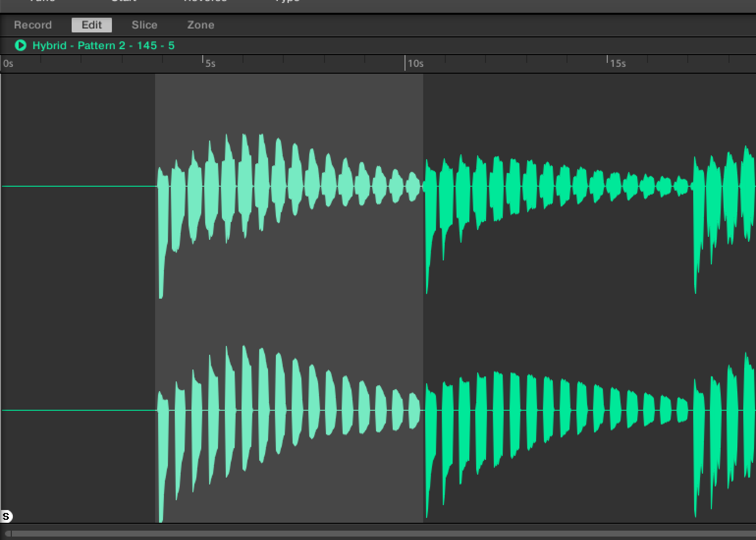756x540 pixels.
Task: Click the 10s mark on the time ruler
Action: [x=415, y=64]
